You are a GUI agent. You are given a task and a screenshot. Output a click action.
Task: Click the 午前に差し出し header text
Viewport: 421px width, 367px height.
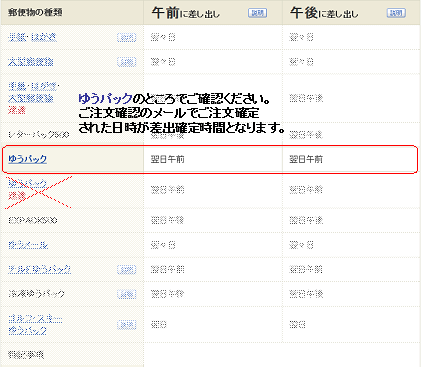click(186, 13)
